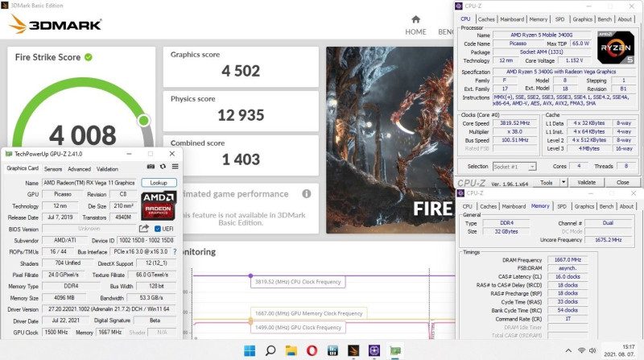Open the blue-white app beside Opera in taskbar
The width and height of the screenshot is (644, 360).
[332, 350]
